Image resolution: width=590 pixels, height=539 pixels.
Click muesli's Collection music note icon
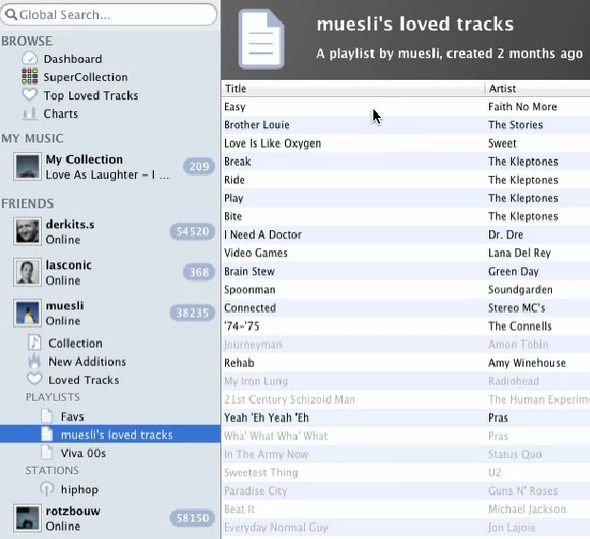(35, 343)
